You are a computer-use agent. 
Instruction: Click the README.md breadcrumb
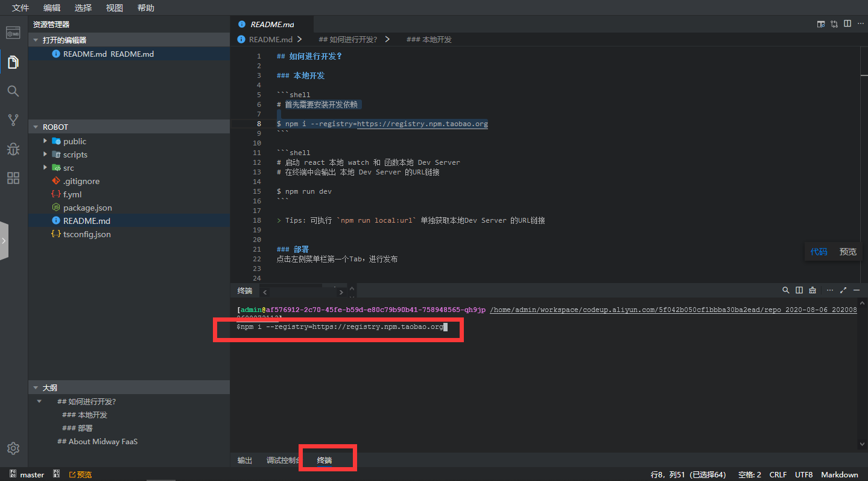(x=271, y=39)
